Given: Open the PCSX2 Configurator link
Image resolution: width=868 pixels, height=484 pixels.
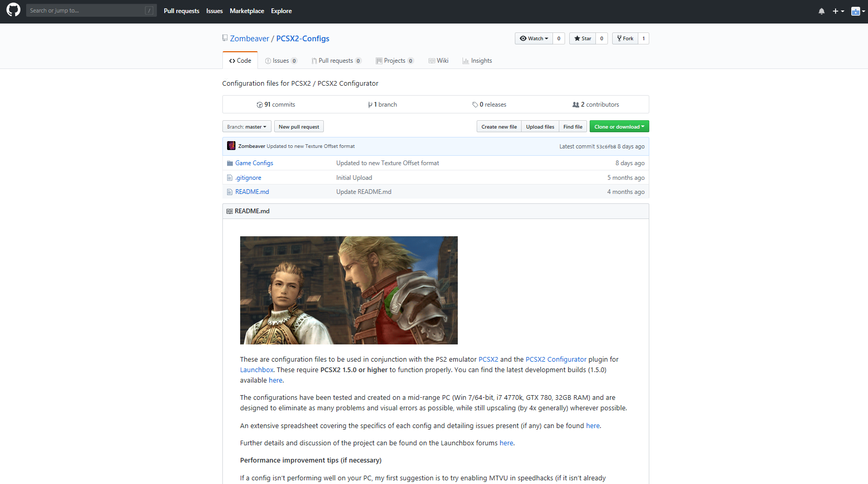Looking at the screenshot, I should pyautogui.click(x=556, y=360).
